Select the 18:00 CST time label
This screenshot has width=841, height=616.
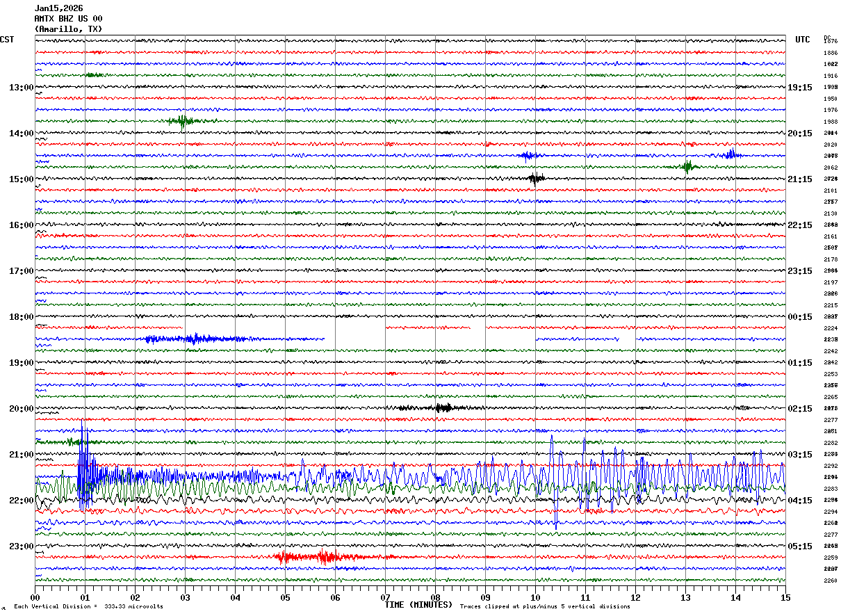[x=21, y=317]
